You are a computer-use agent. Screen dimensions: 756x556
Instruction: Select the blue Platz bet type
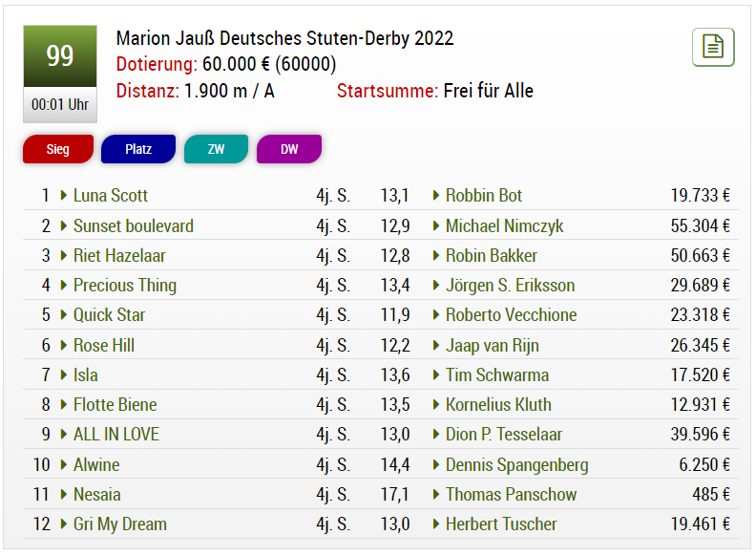coord(138,149)
